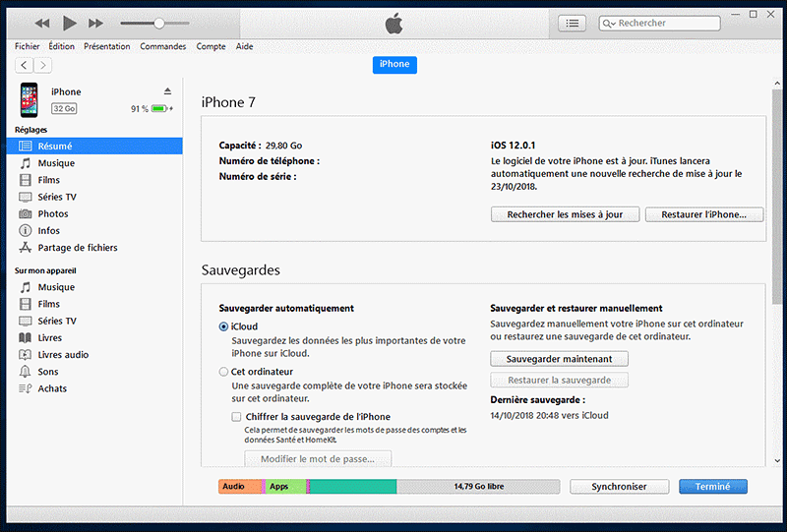Click the Apps storage segment
Viewport: 787px width, 532px height.
coord(285,487)
